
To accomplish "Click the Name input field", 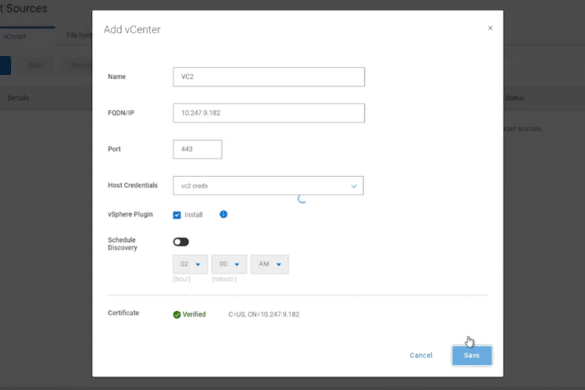I will pos(269,77).
